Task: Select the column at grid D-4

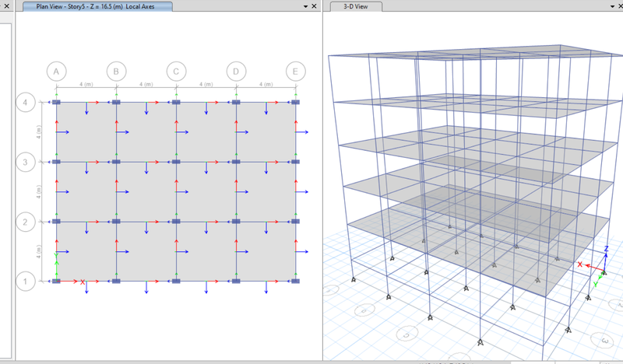Action: click(236, 102)
